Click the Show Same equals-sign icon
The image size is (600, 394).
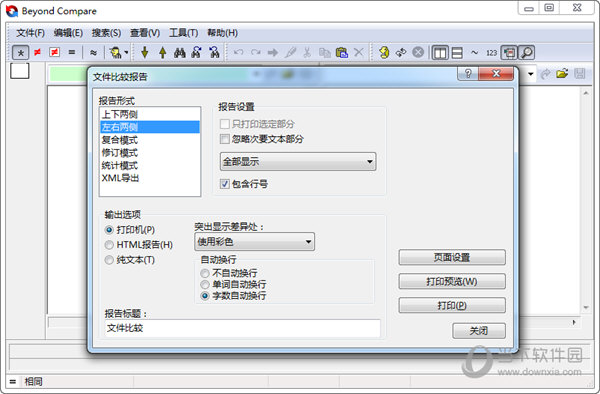pyautogui.click(x=72, y=52)
